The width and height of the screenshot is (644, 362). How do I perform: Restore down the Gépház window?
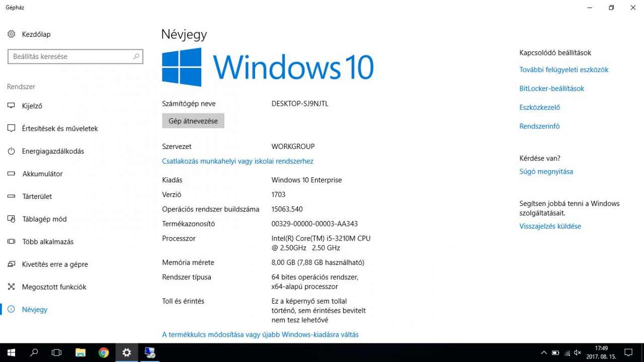[x=611, y=8]
